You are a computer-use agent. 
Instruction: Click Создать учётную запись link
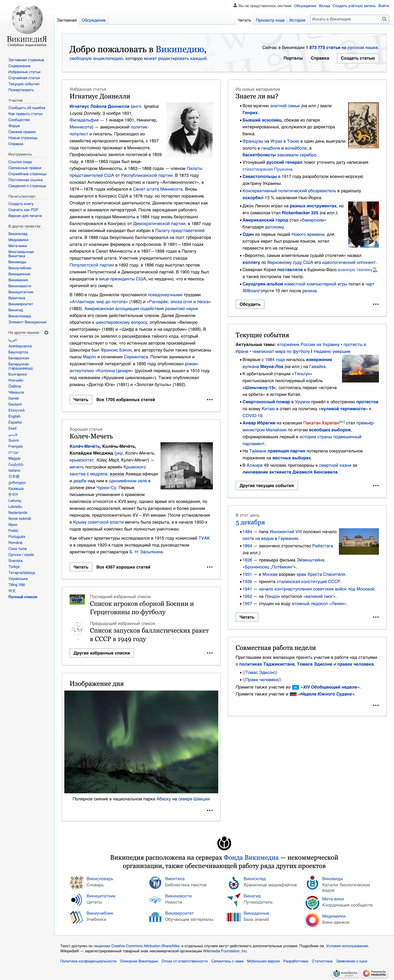pos(354,6)
